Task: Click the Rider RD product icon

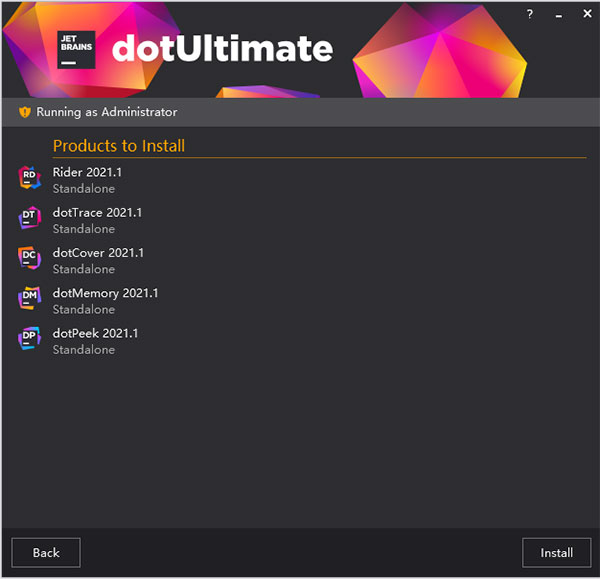Action: pos(29,178)
